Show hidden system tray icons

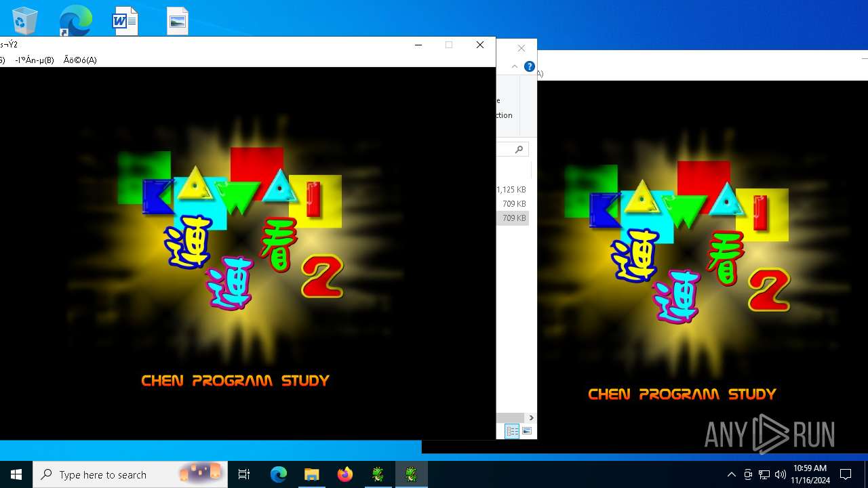[x=731, y=474]
